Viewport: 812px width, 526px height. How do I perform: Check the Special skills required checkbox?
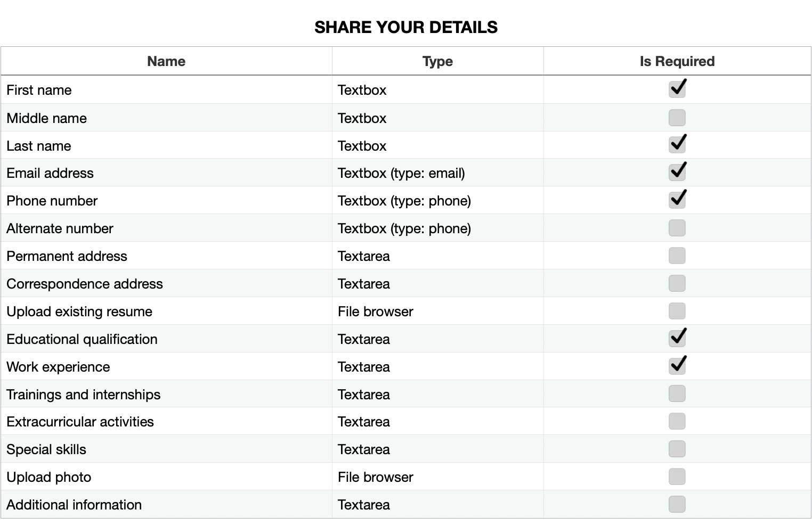[677, 449]
